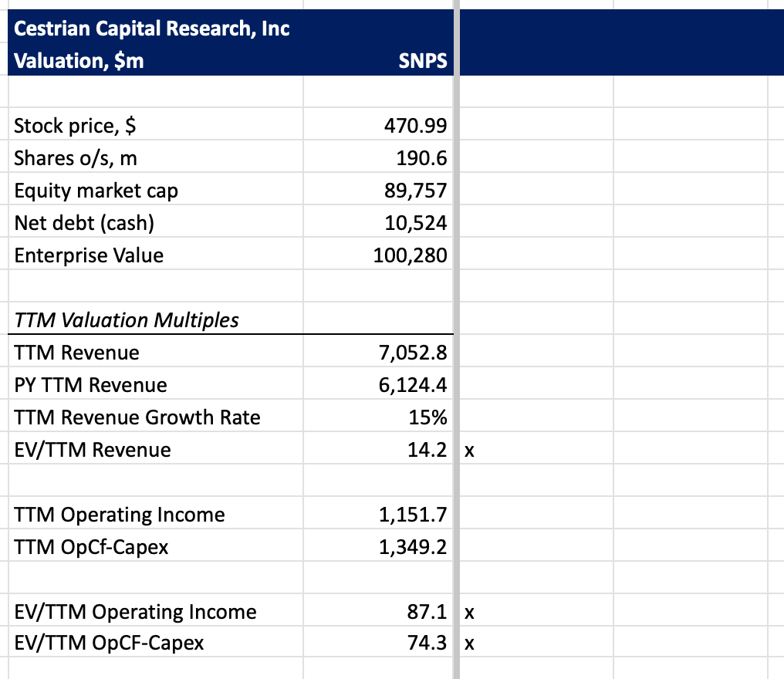Click the EV/TTM Revenue multiple 14.2
784x679 pixels.
click(x=427, y=450)
